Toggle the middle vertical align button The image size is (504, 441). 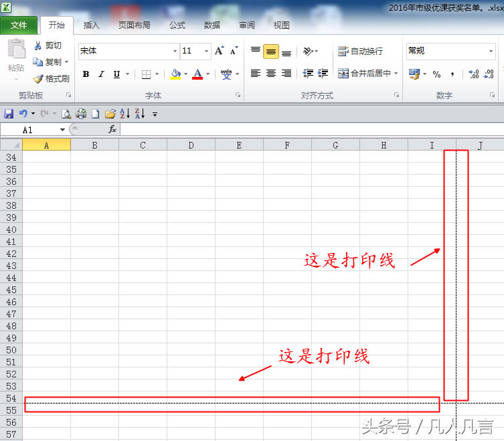pos(271,52)
